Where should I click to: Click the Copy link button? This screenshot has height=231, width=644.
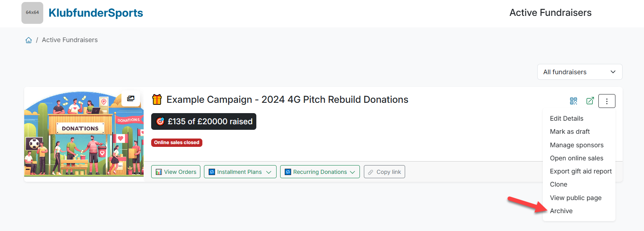pos(384,172)
